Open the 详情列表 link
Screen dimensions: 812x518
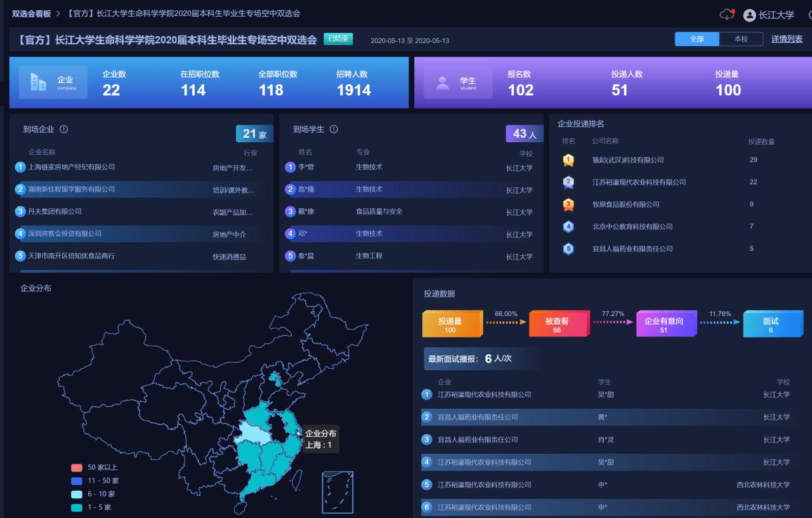(x=787, y=39)
